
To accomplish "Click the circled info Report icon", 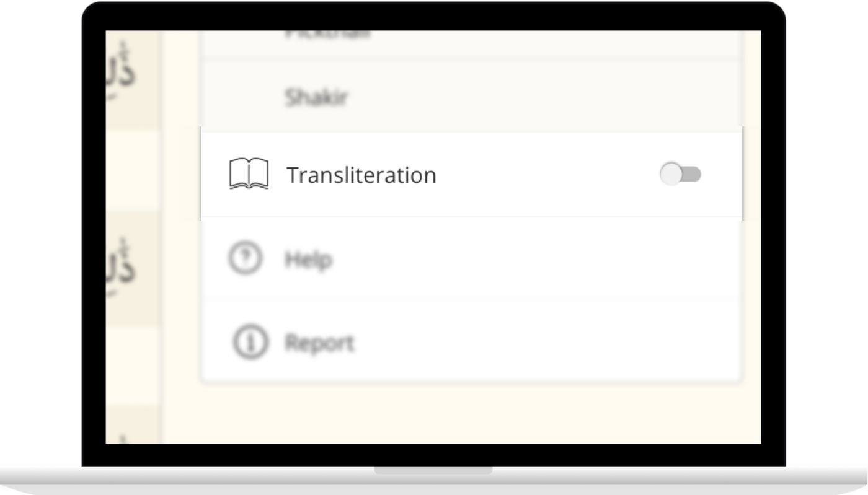I will [x=250, y=341].
